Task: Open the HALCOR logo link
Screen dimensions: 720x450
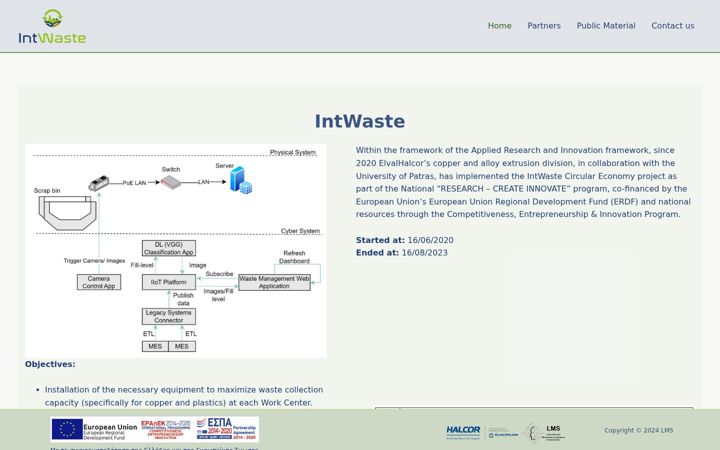Action: tap(463, 432)
